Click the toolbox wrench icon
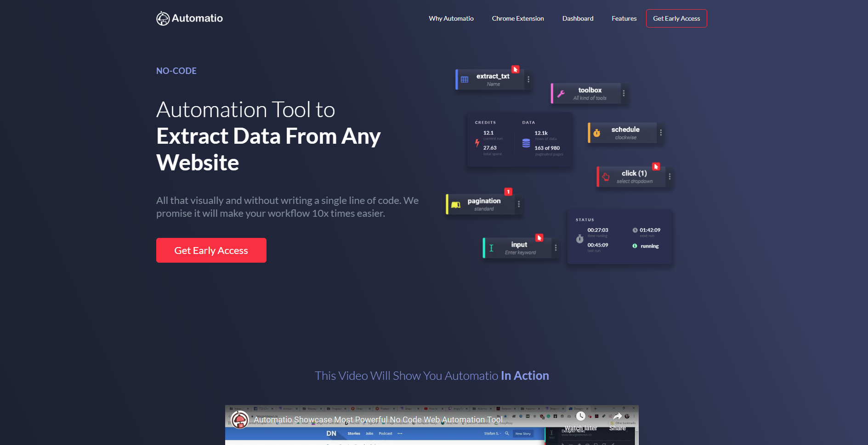 [561, 94]
